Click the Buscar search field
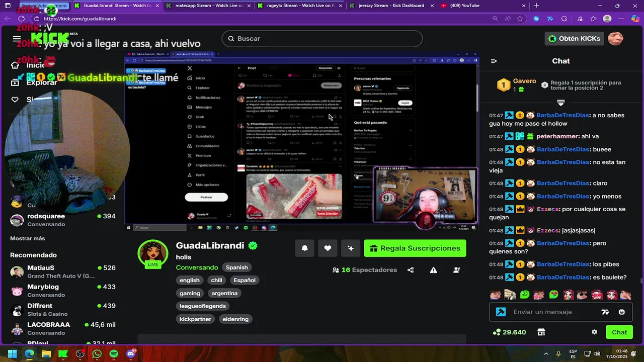The height and width of the screenshot is (362, 644). click(x=322, y=39)
